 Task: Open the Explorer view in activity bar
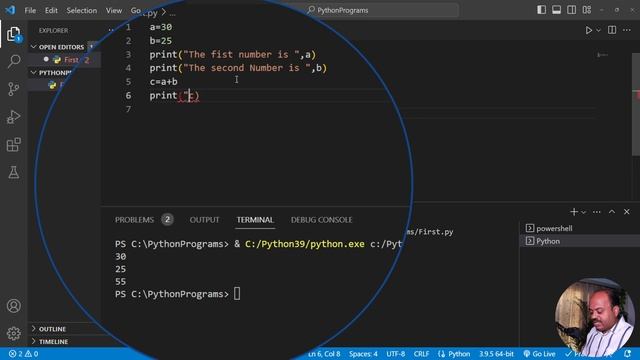(x=13, y=34)
